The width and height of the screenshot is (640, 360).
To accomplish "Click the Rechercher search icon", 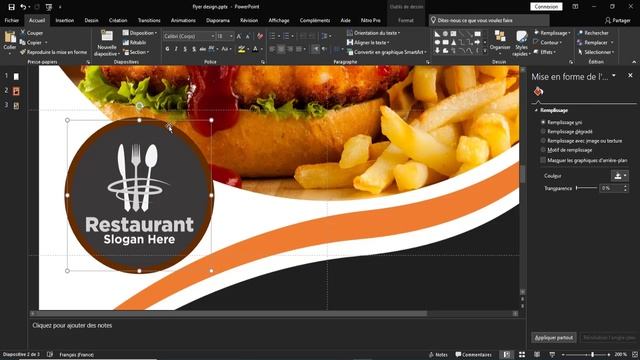I will click(x=593, y=33).
